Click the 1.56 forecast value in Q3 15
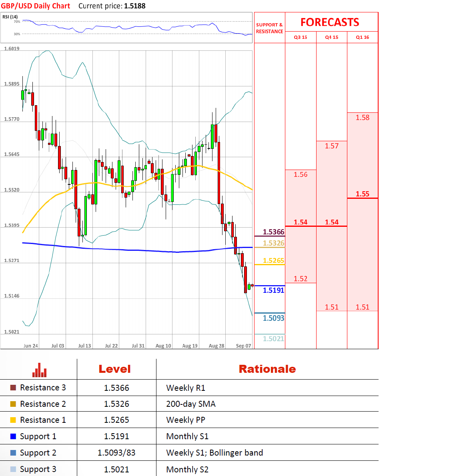Image resolution: width=461 pixels, height=476 pixels. click(x=301, y=174)
